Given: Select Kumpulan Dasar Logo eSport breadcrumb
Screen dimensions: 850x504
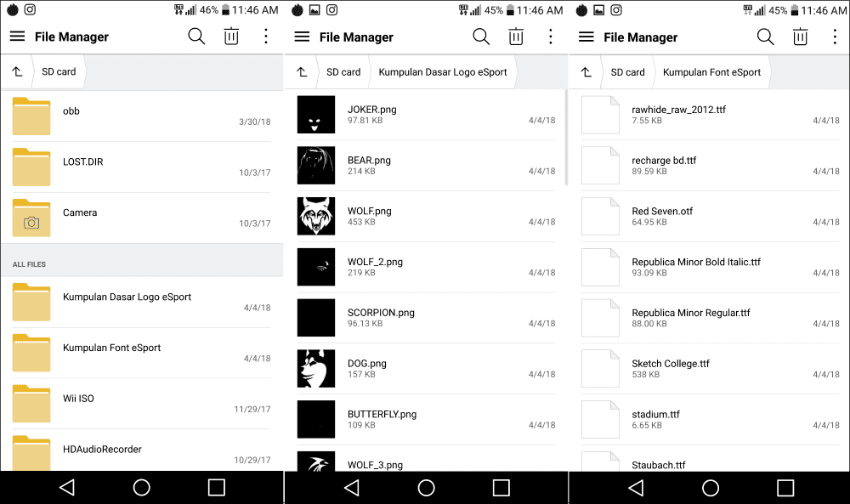Looking at the screenshot, I should pyautogui.click(x=443, y=72).
